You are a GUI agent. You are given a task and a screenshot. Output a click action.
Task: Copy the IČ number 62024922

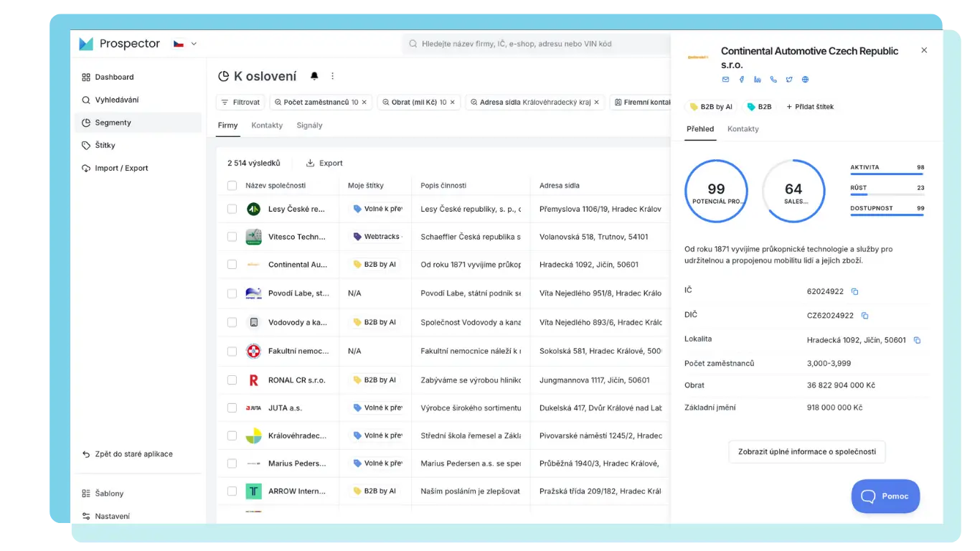coord(854,291)
